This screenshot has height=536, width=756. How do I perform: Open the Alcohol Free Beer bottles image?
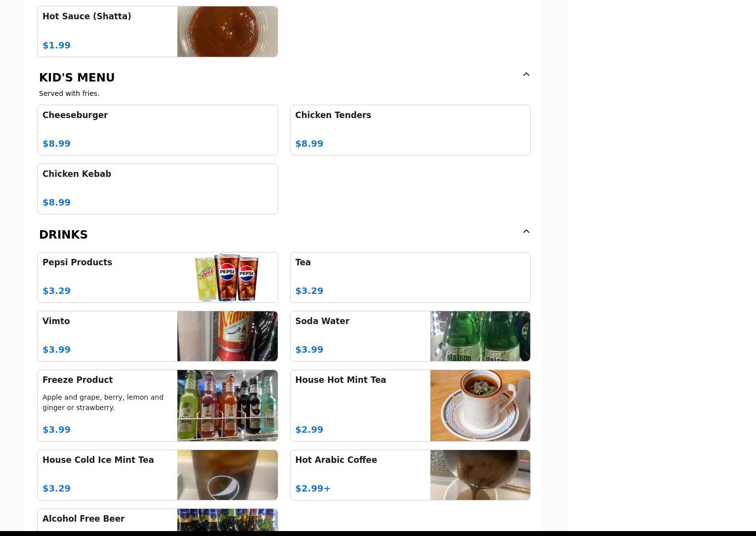[x=227, y=520]
